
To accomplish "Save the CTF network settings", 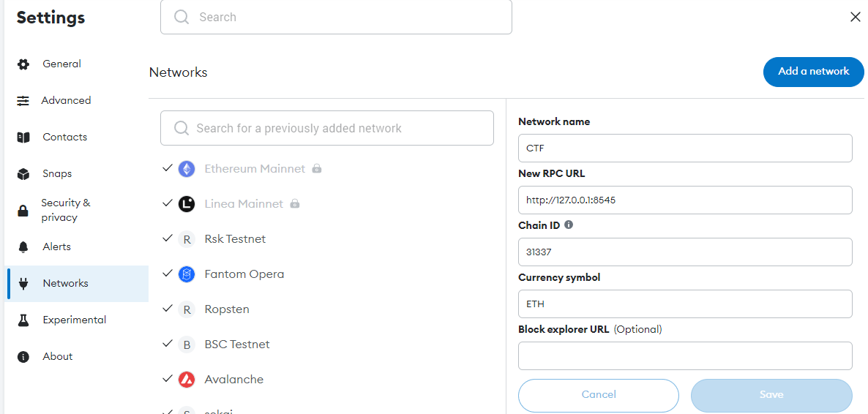I will [x=771, y=395].
